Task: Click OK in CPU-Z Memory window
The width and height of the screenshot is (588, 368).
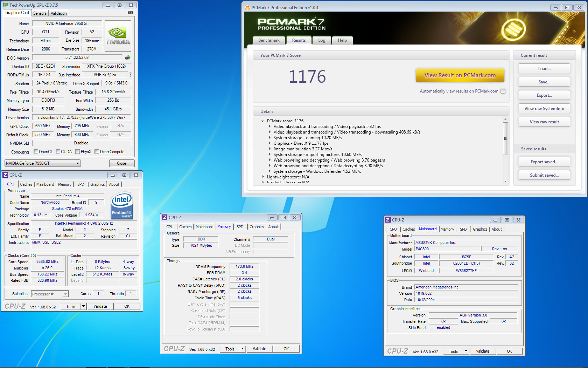Action: [x=286, y=349]
